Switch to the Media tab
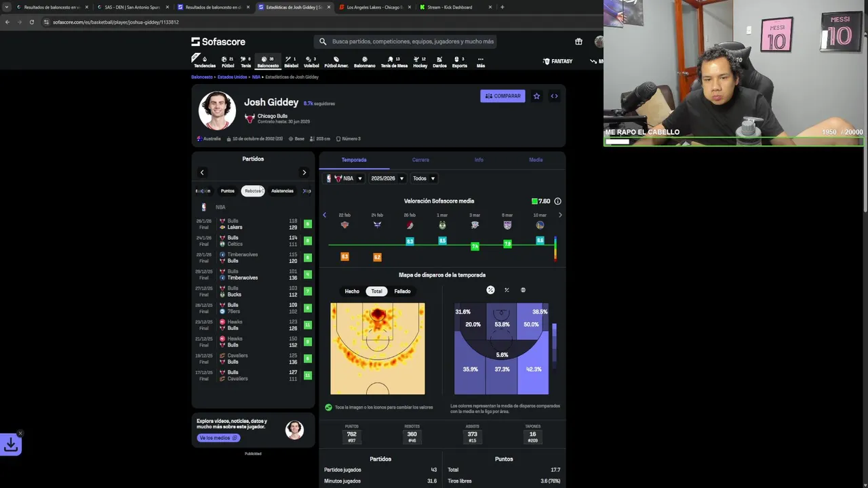868x488 pixels. (536, 160)
